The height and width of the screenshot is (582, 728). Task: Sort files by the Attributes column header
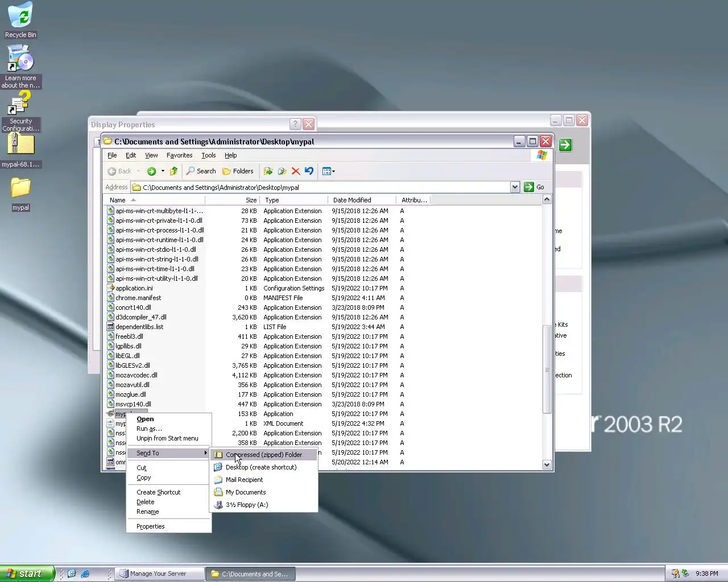point(414,200)
